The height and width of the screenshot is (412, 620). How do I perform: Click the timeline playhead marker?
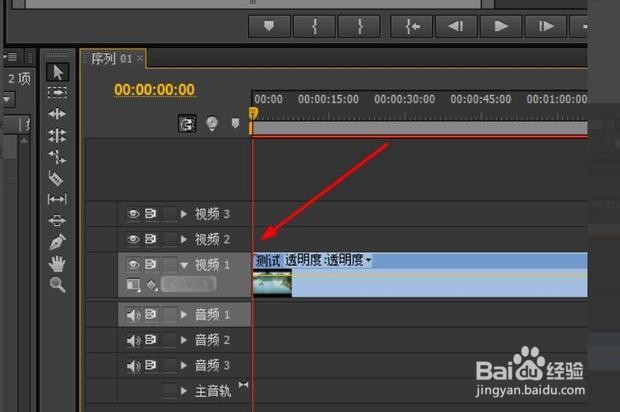(253, 113)
